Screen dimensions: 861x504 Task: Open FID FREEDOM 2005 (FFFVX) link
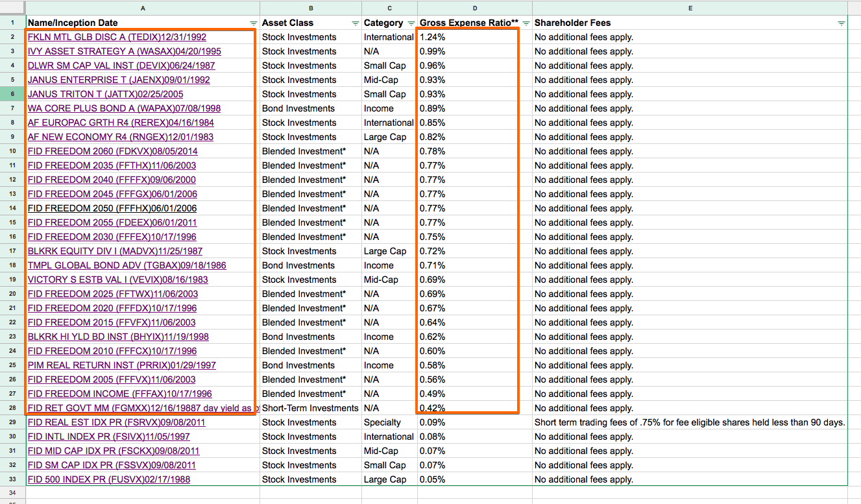coord(112,379)
